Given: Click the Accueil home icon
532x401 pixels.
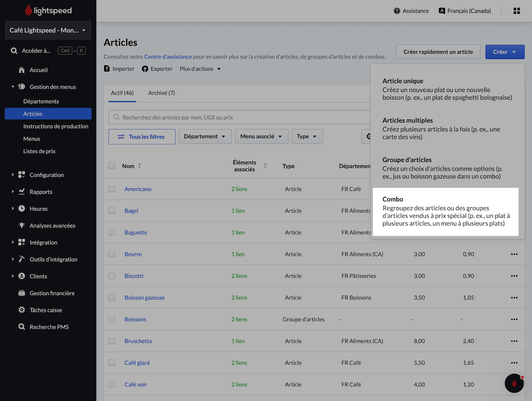Looking at the screenshot, I should click(x=22, y=70).
